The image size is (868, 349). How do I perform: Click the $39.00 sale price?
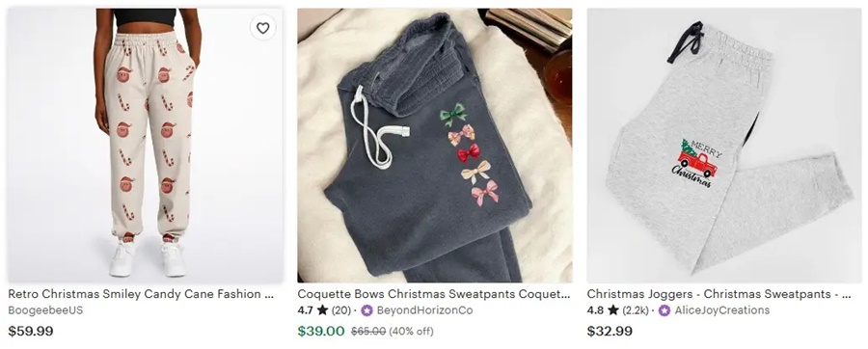(321, 332)
